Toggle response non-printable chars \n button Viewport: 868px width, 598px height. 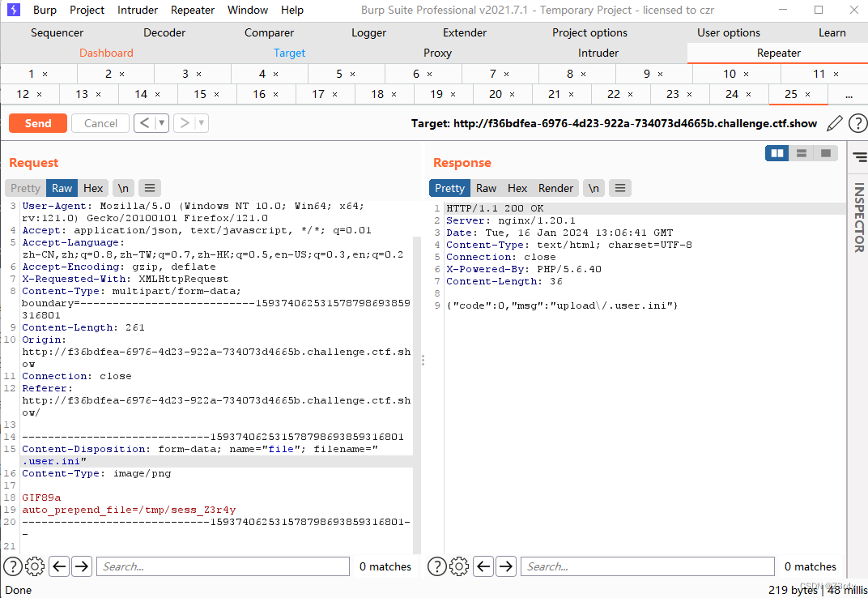pos(594,188)
